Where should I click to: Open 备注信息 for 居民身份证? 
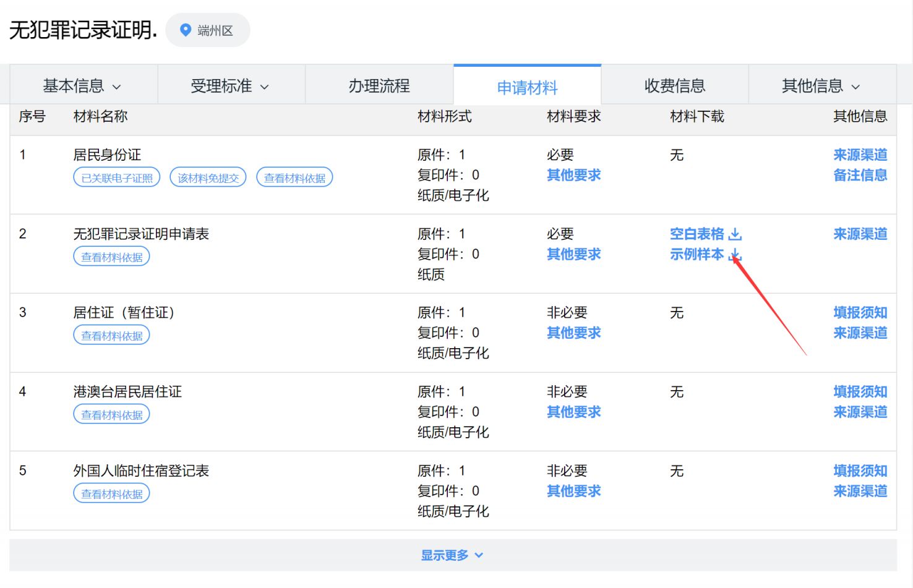coord(860,176)
